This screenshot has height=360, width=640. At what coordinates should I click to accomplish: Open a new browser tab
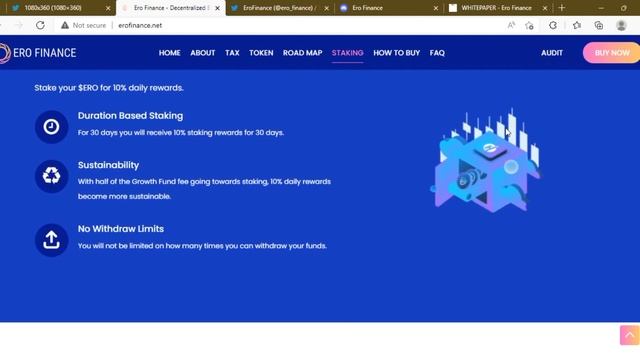click(x=562, y=8)
